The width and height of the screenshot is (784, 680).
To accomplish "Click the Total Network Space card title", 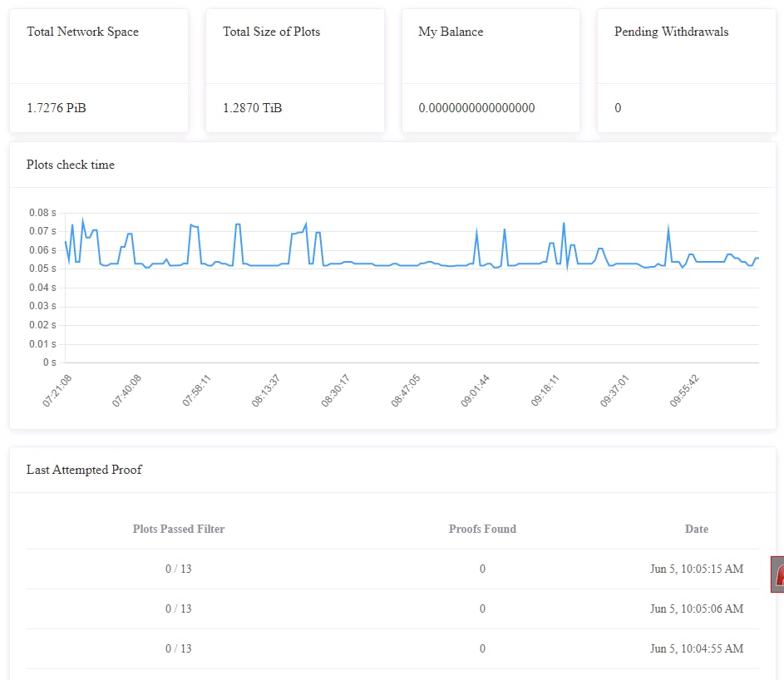I will coord(82,32).
